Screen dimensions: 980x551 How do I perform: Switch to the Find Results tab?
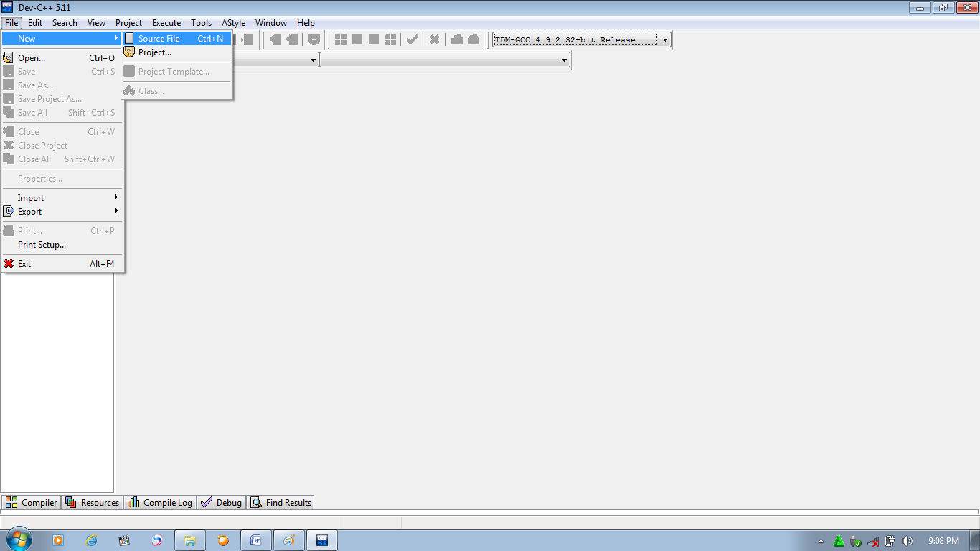tap(281, 502)
